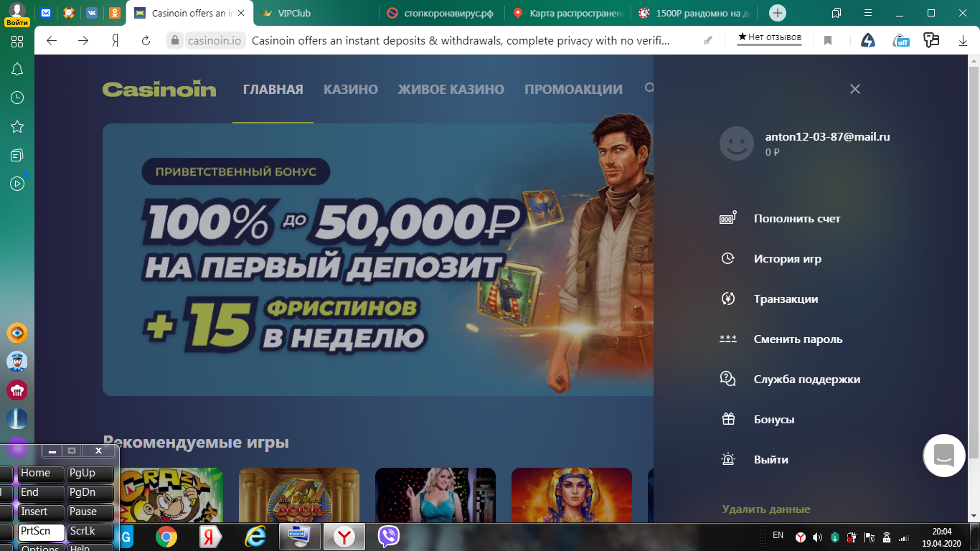Open pinned Odnoklassniki tab
980x551 pixels.
[x=114, y=13]
